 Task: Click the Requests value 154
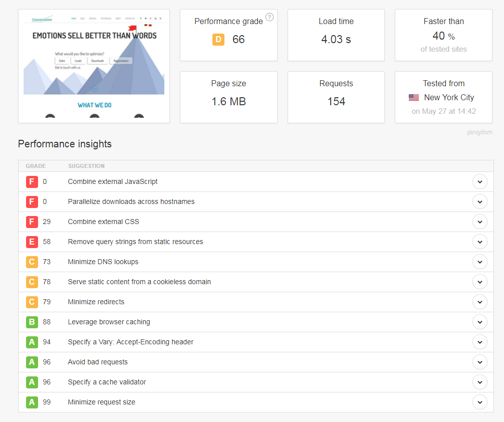(x=336, y=102)
